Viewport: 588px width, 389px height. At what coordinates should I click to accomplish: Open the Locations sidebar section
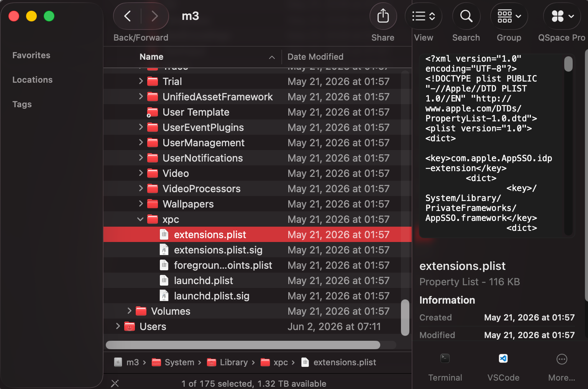coord(33,80)
